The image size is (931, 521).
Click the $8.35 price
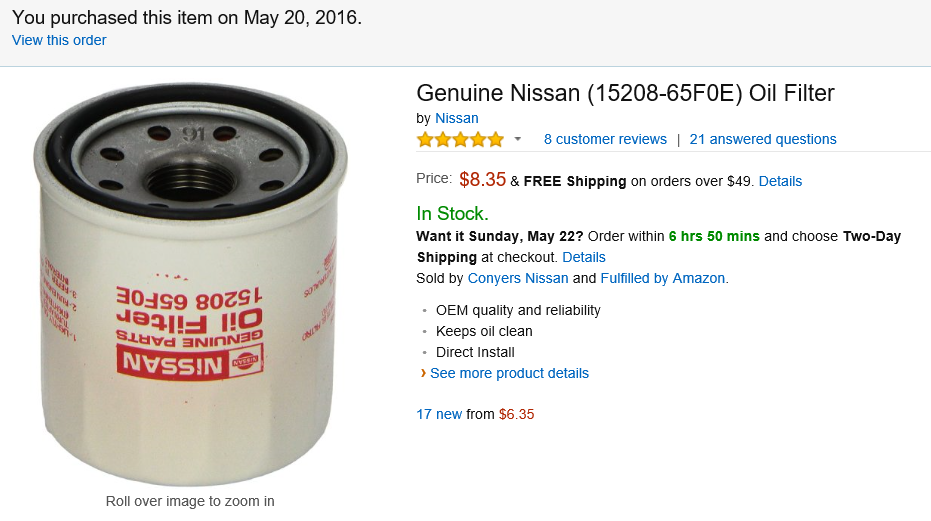tap(482, 180)
